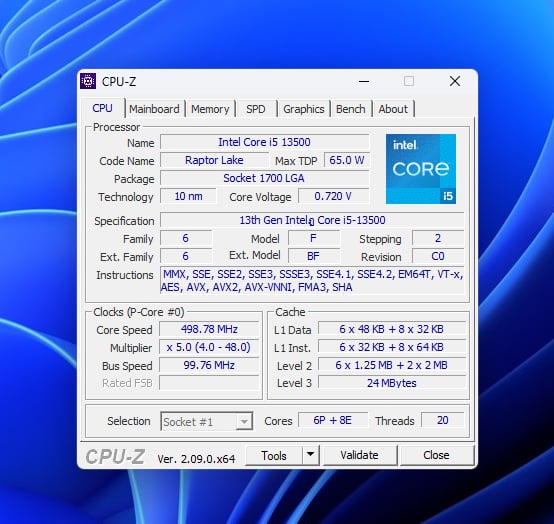554x524 pixels.
Task: Click the Revision value 'C0'
Action: click(x=438, y=256)
